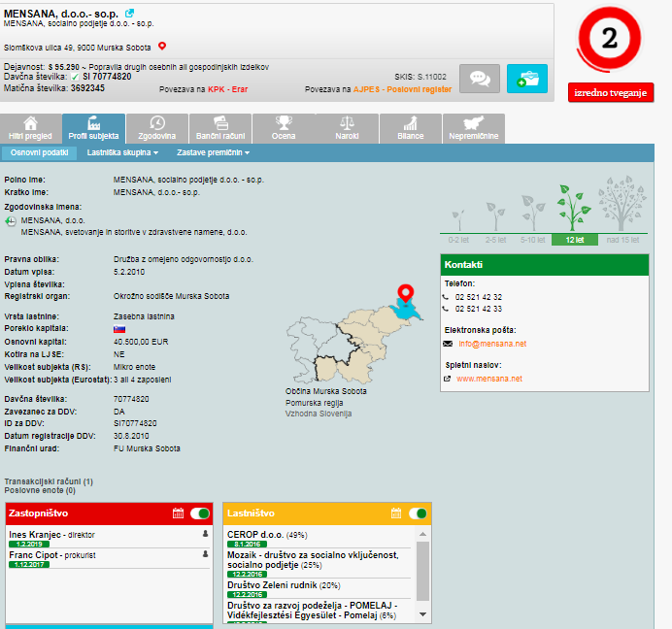Toggle the Lastništvo panel switch
Image resolution: width=672 pixels, height=629 pixels.
coord(419,513)
